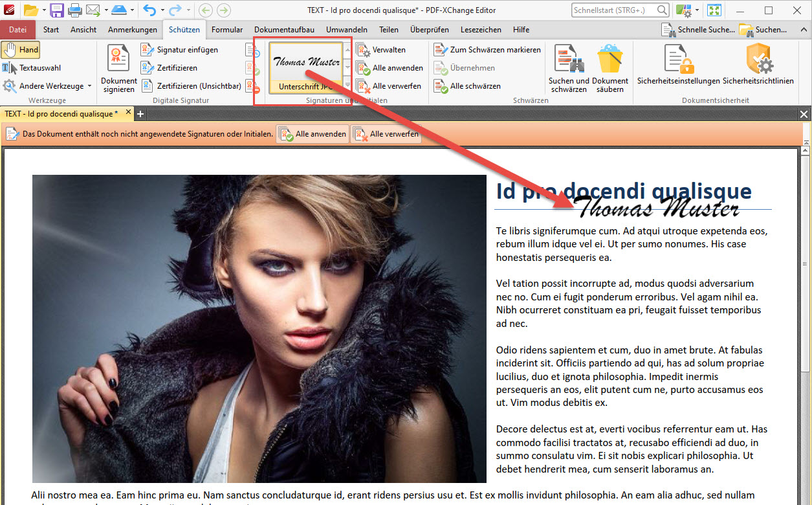Image resolution: width=812 pixels, height=505 pixels.
Task: Open the Lesezeichen tab
Action: pos(481,30)
